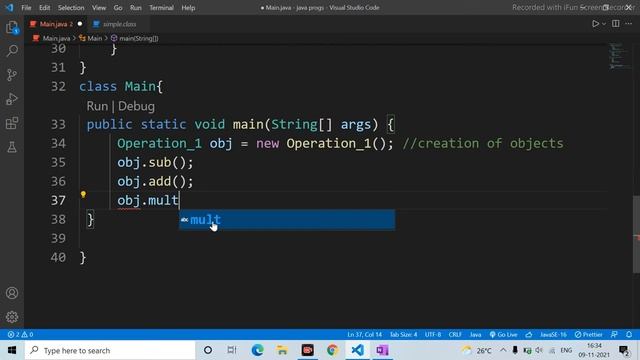Open the Testing flask view
Image resolution: width=640 pixels, height=360 pixels.
tap(12, 147)
